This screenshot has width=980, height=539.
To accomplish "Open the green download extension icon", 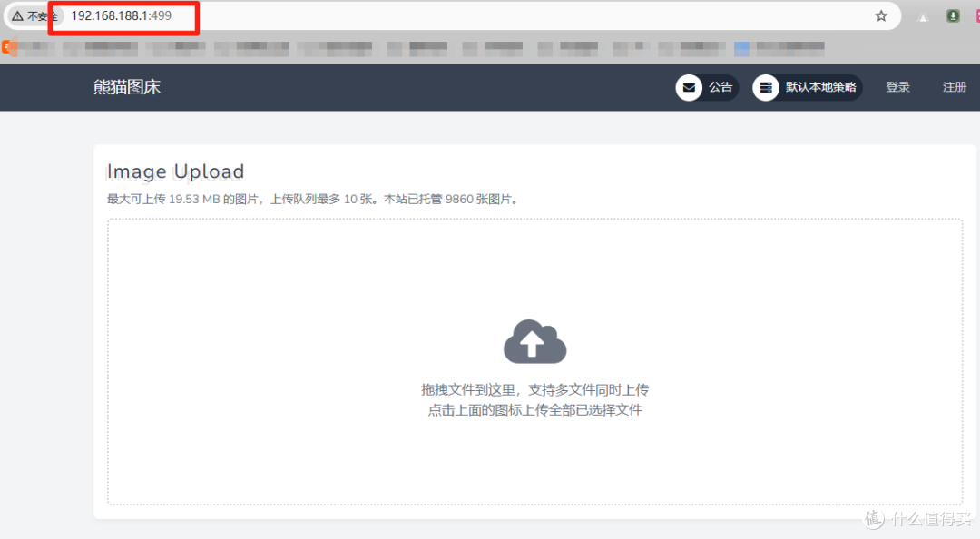I will pos(953,16).
